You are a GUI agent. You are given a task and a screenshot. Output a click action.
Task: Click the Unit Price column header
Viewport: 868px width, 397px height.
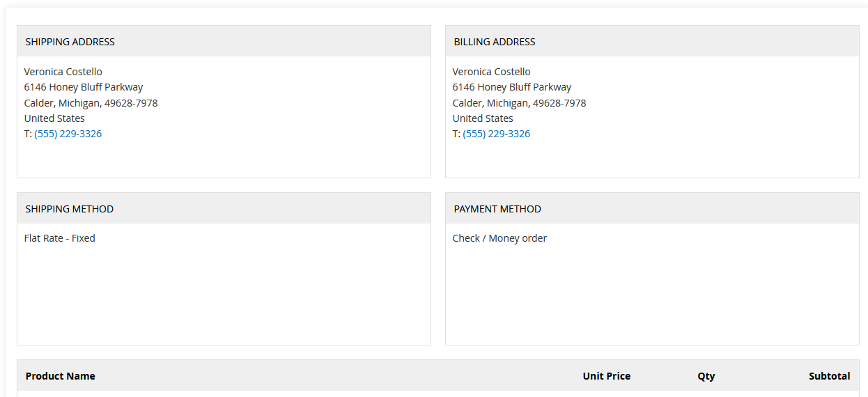coord(606,376)
